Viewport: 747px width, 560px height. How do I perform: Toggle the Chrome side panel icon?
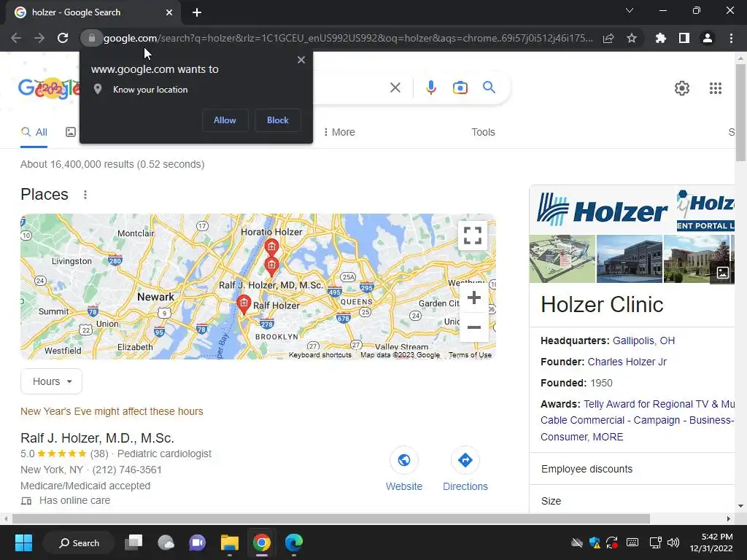point(684,38)
